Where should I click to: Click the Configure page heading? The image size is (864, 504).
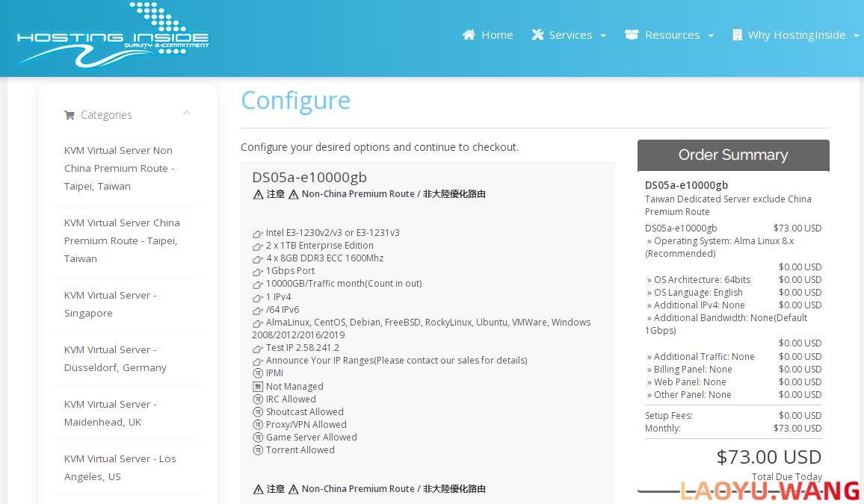pos(295,102)
